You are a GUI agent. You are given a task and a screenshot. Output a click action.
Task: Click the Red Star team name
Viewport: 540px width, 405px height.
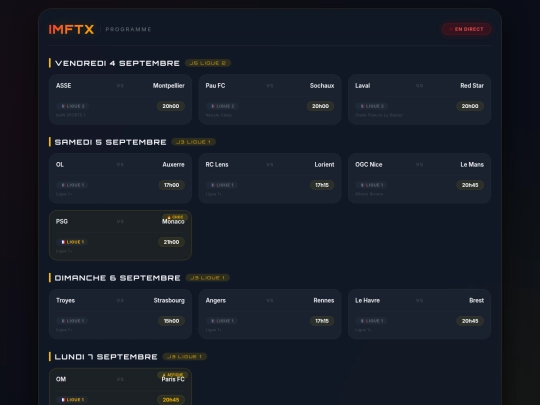472,86
